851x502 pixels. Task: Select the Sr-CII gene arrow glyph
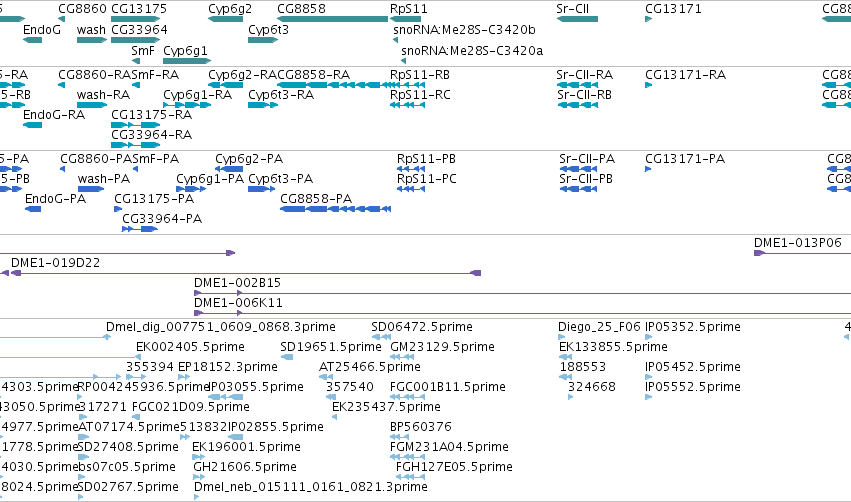(577, 19)
